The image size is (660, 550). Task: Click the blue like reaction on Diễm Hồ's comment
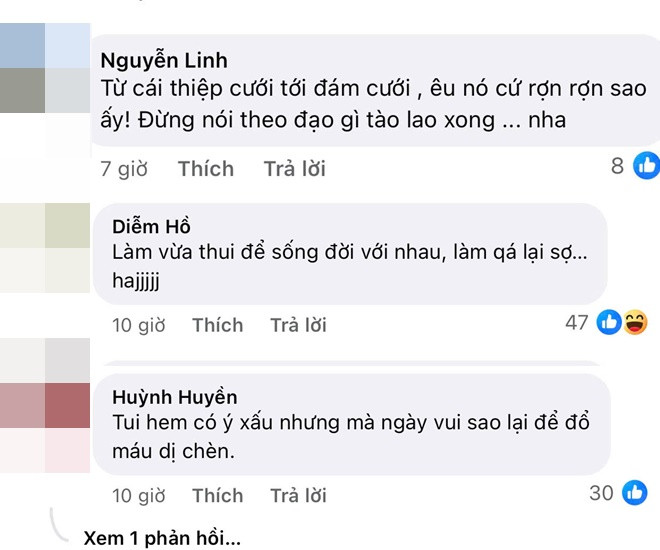(609, 322)
